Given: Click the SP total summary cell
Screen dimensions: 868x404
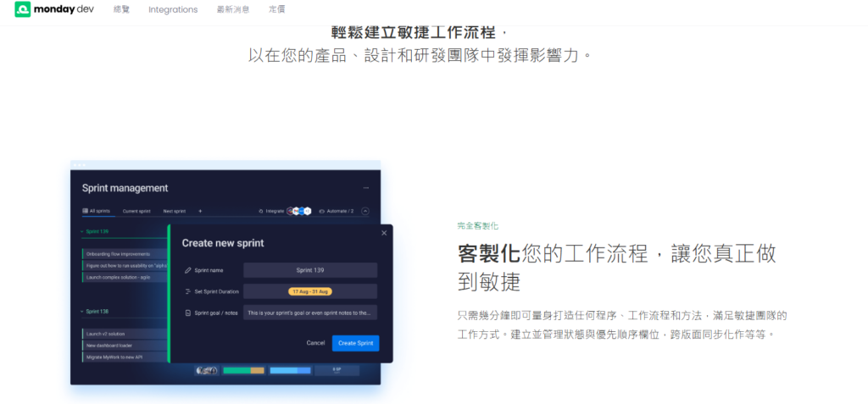Looking at the screenshot, I should (x=337, y=370).
